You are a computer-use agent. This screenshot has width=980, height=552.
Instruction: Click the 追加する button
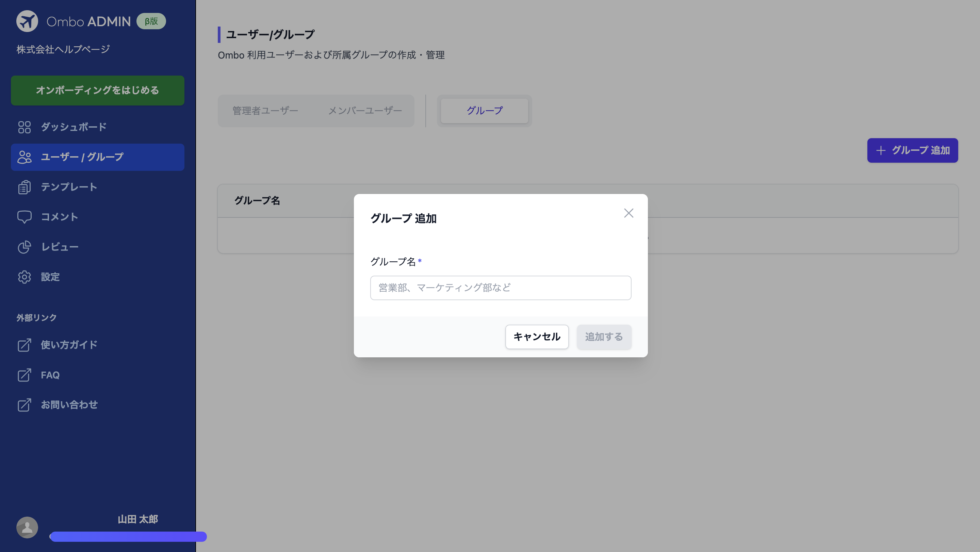(x=604, y=337)
